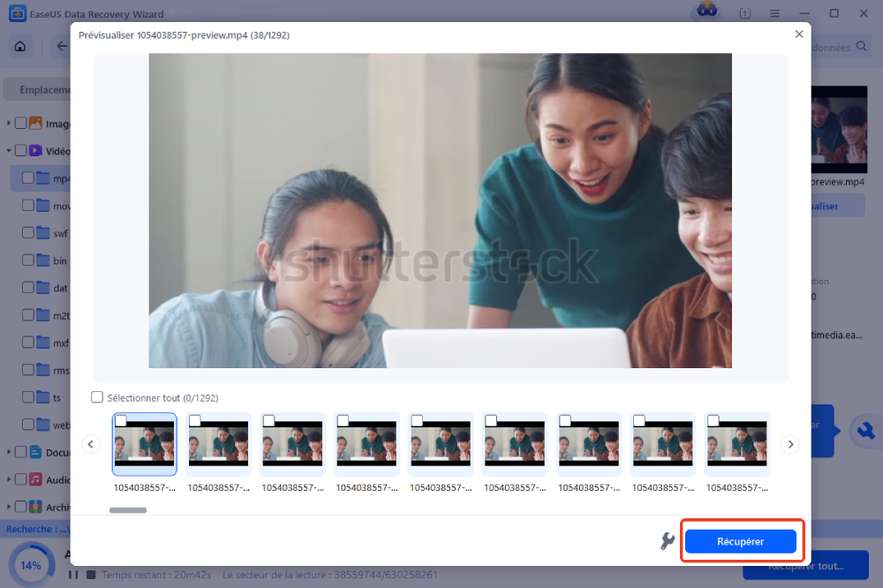This screenshot has height=588, width=883.
Task: Expand the Audio category tree
Action: tap(9, 479)
